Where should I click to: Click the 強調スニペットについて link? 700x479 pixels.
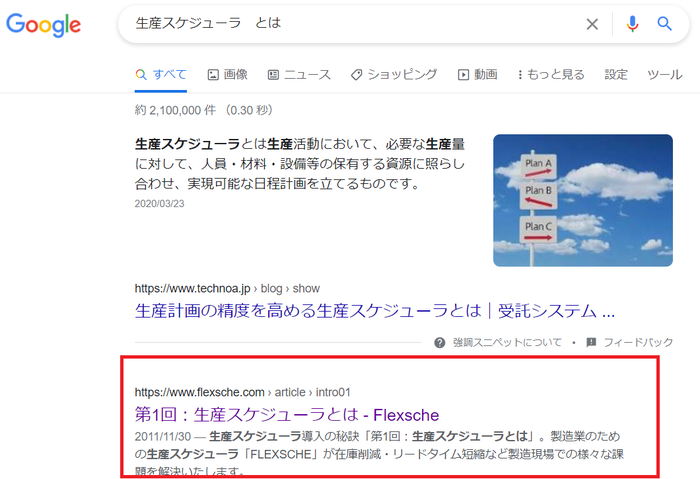[507, 343]
